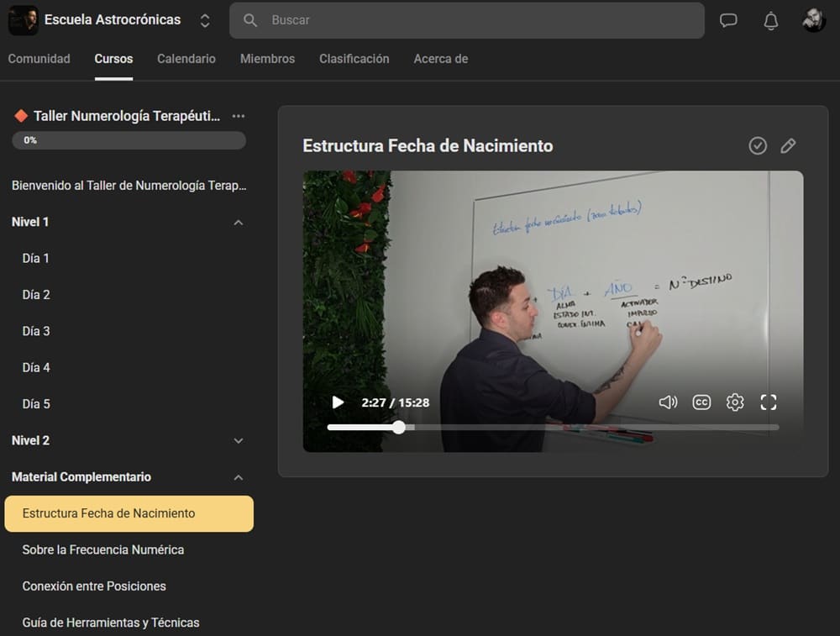Click the 0% course progress bar
The image size is (840, 636).
pos(129,140)
